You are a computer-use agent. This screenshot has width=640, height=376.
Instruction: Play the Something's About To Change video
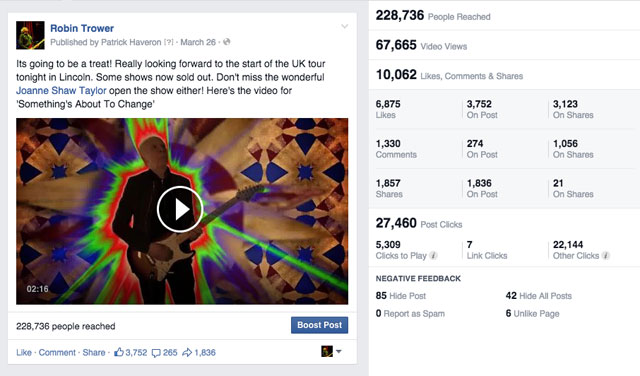point(180,209)
